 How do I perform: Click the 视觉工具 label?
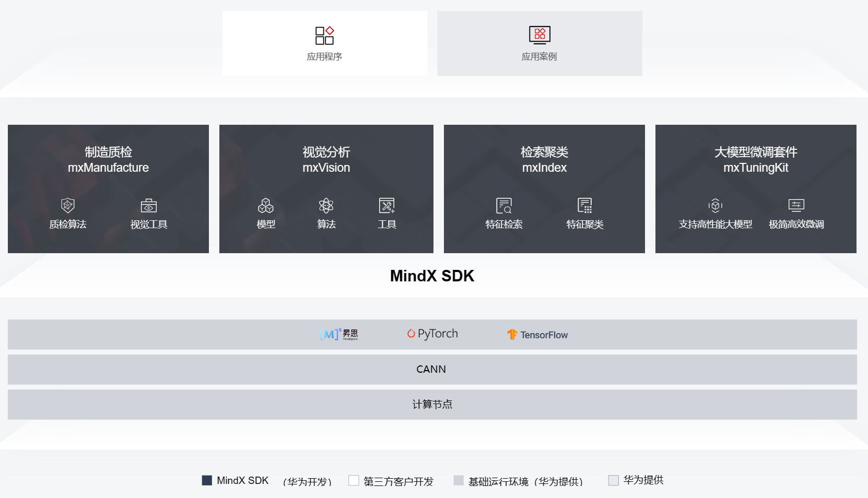[x=149, y=224]
